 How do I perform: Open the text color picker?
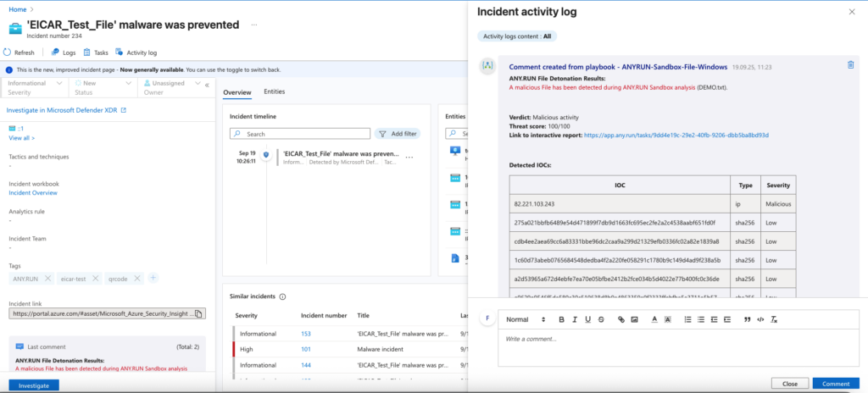tap(654, 319)
